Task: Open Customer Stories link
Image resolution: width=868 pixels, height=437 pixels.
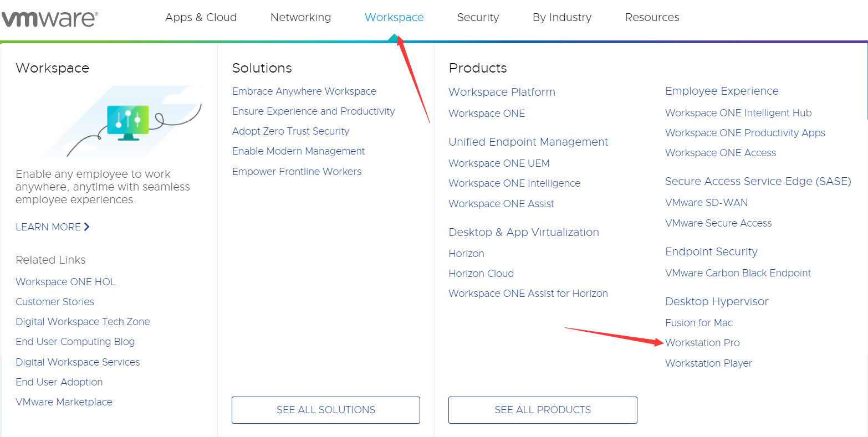Action: 55,302
